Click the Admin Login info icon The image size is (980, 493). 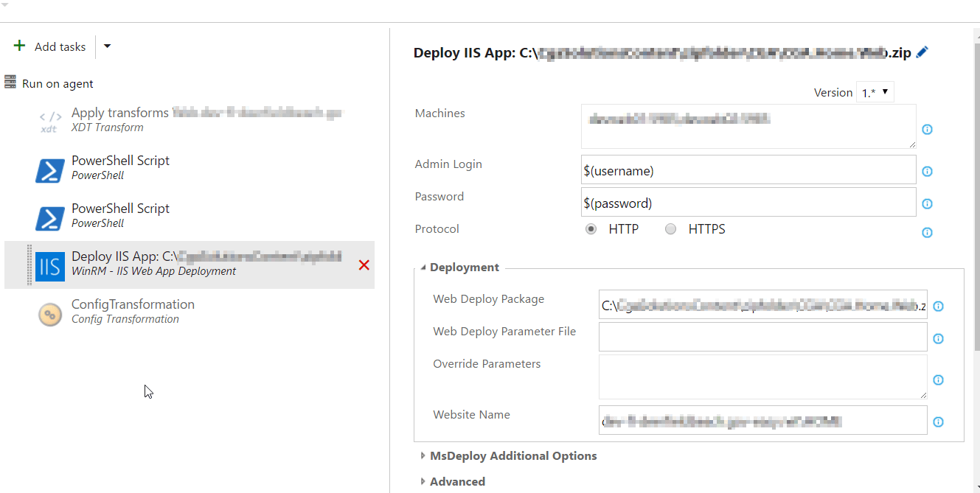point(928,172)
